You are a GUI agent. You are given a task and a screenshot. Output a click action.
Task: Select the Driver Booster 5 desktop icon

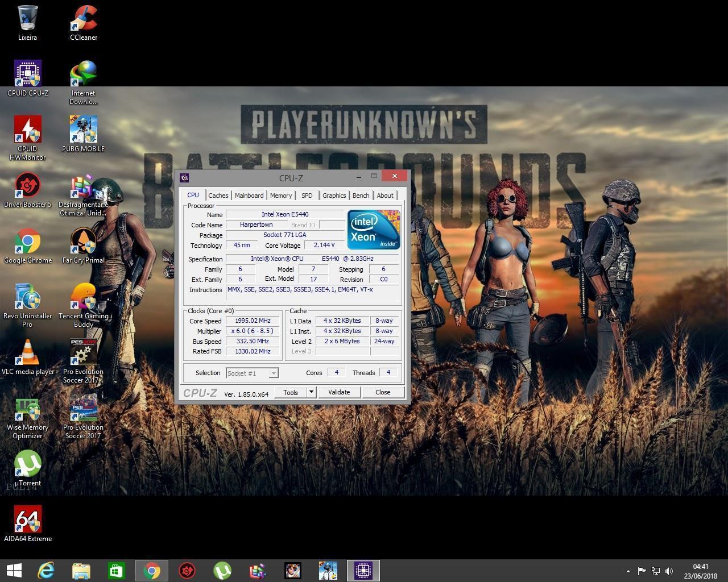[27, 190]
